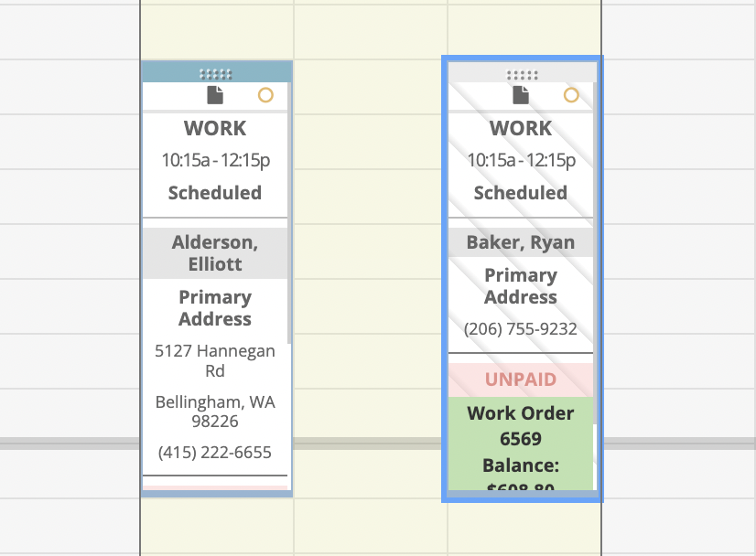Open the Alderson, Elliott customer name

[x=215, y=253]
